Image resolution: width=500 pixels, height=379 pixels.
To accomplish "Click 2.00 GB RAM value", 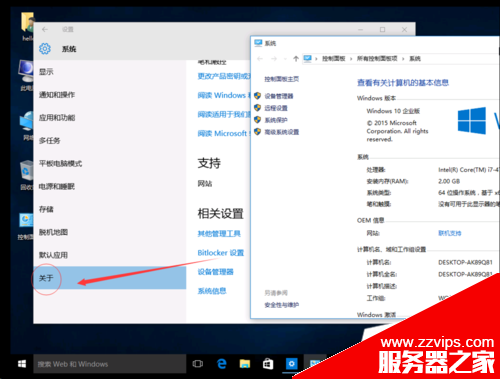I will coord(449,181).
